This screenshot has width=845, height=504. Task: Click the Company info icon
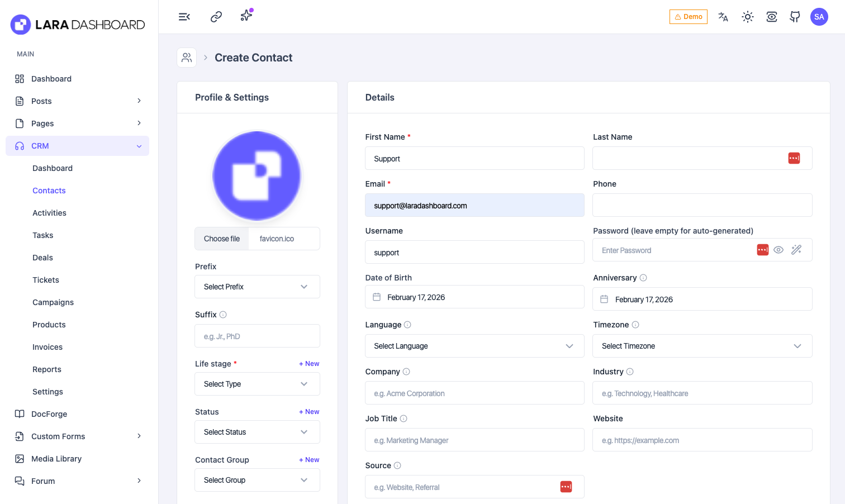(x=406, y=372)
